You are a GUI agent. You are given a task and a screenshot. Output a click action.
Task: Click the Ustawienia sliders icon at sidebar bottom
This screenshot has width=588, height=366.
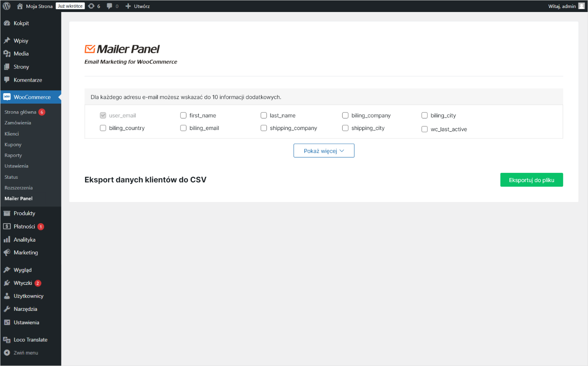point(7,322)
